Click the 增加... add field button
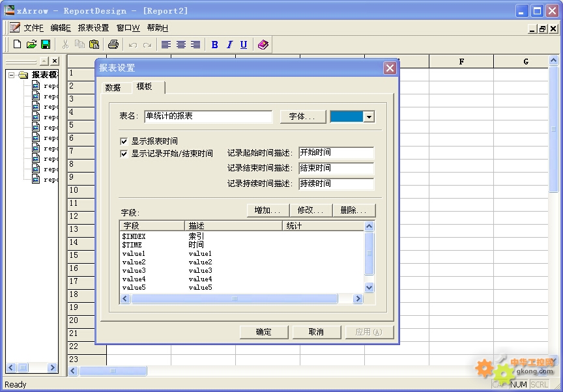 (x=267, y=210)
